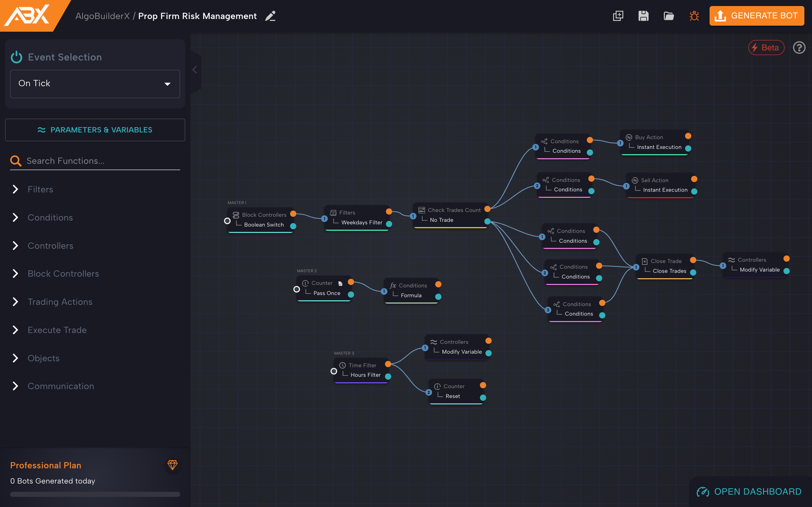The width and height of the screenshot is (812, 507).
Task: Open the bug debug icon
Action: point(694,16)
